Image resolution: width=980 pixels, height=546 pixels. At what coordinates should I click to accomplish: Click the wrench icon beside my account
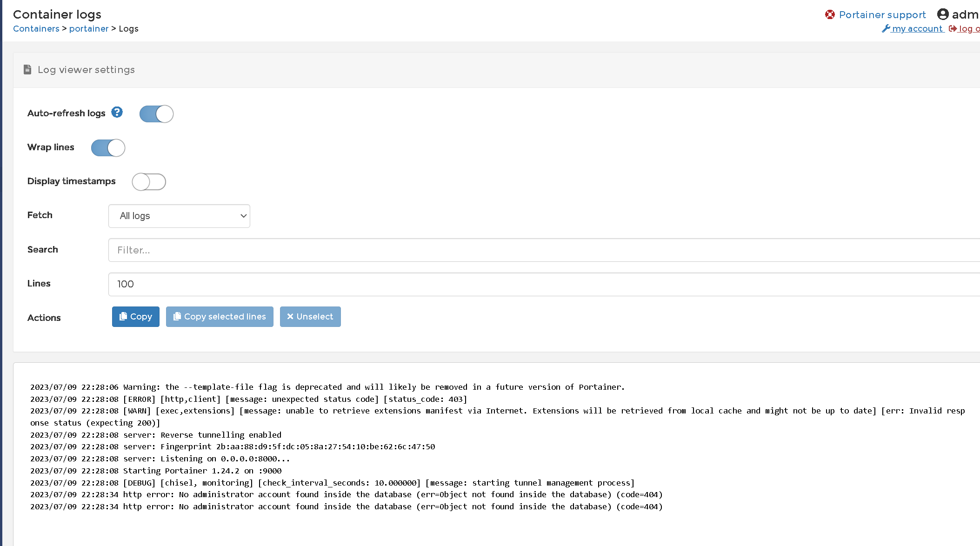click(x=886, y=28)
